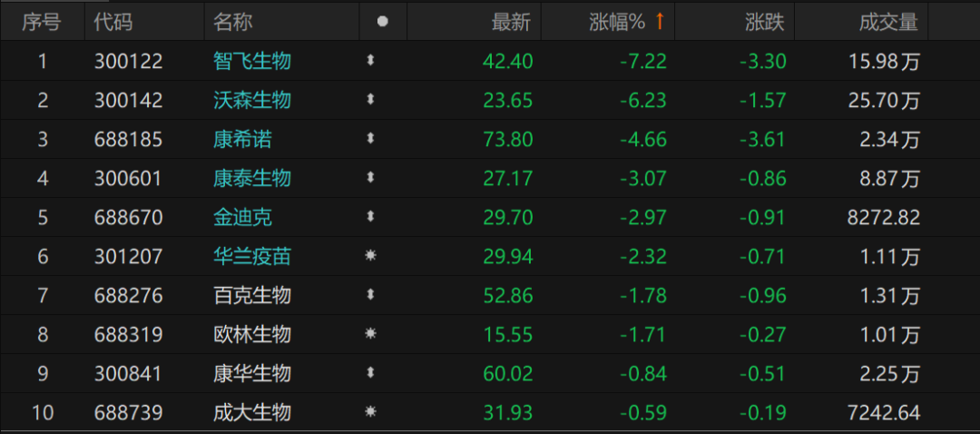Select stock code 300142

tap(129, 100)
